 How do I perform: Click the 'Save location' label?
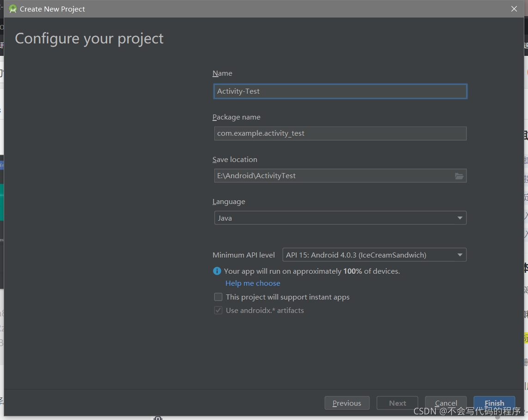[x=235, y=160]
